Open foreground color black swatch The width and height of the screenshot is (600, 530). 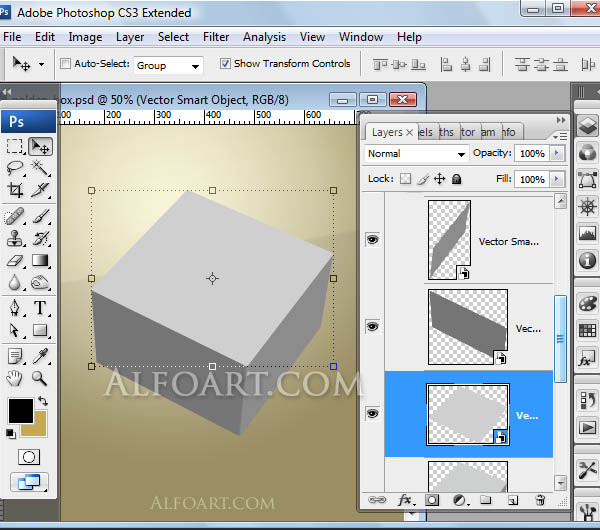click(21, 411)
